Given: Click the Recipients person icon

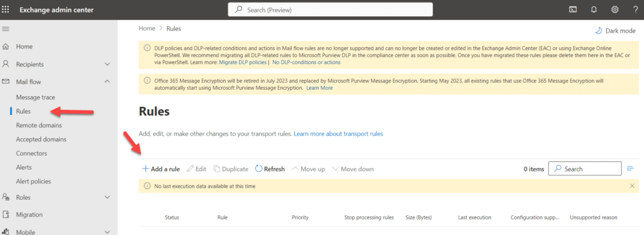Looking at the screenshot, I should [x=6, y=64].
